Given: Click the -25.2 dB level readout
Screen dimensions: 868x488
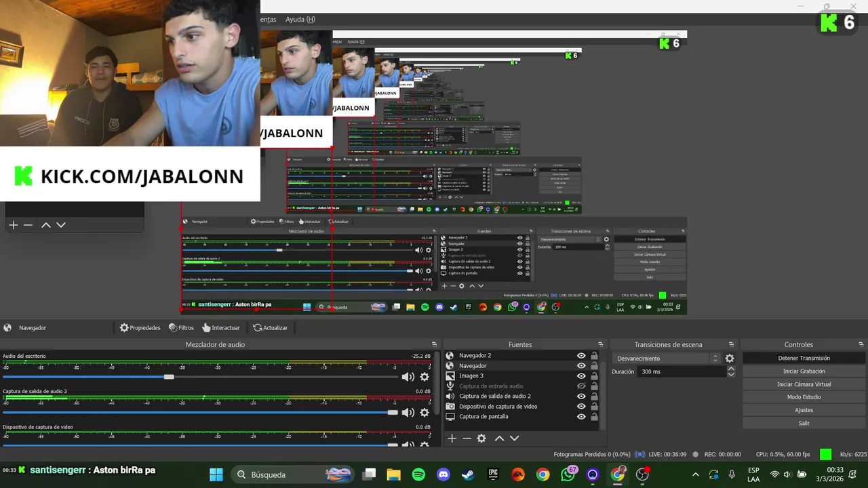Looking at the screenshot, I should coord(421,356).
